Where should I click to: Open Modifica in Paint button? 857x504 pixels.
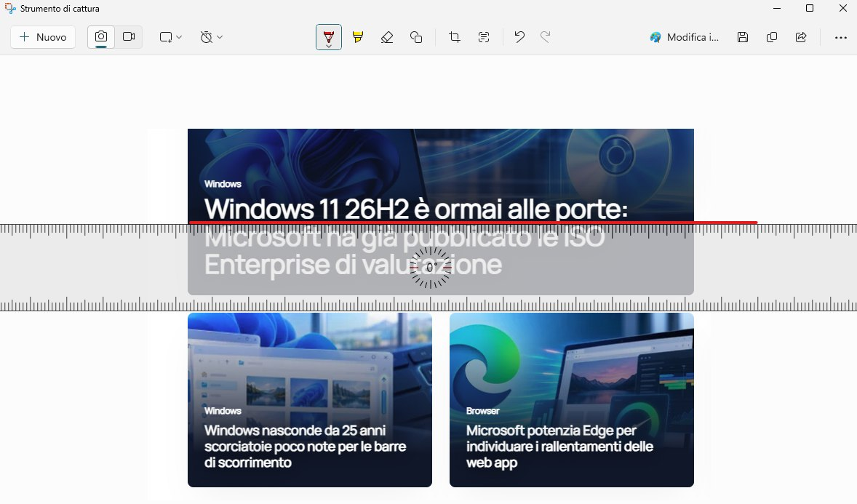click(x=685, y=37)
